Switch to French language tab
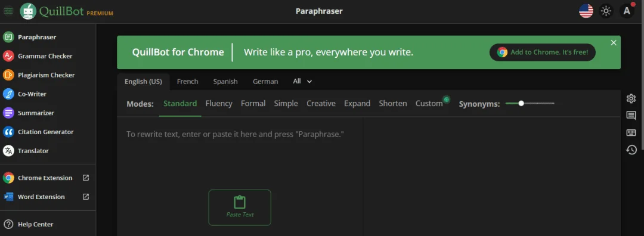This screenshot has height=236, width=644. click(188, 82)
